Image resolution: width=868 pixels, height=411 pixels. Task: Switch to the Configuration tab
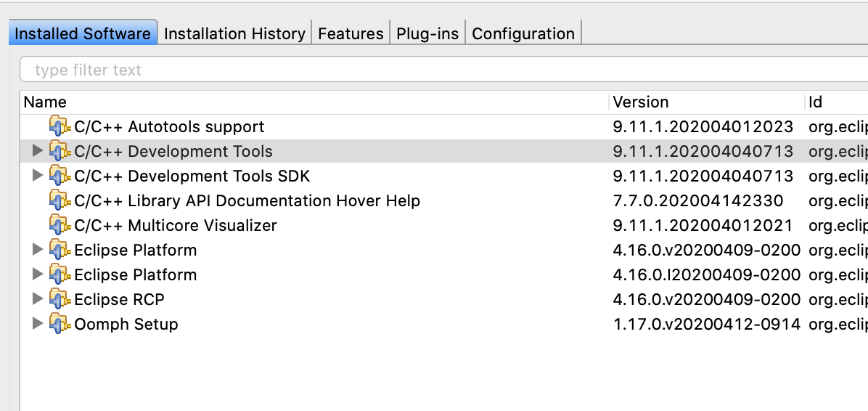coord(523,33)
